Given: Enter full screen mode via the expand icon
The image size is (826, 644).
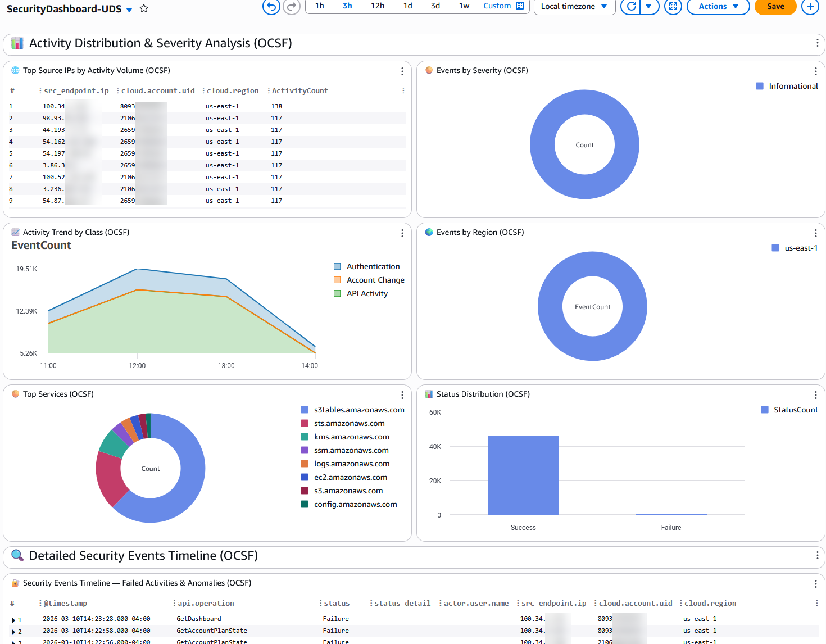Looking at the screenshot, I should 673,7.
